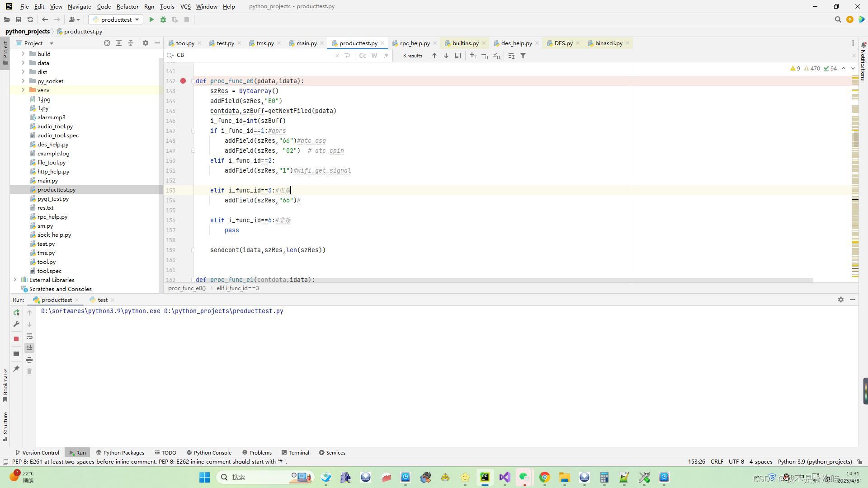Clear the search field text
The width and height of the screenshot is (868, 488).
coord(337,56)
